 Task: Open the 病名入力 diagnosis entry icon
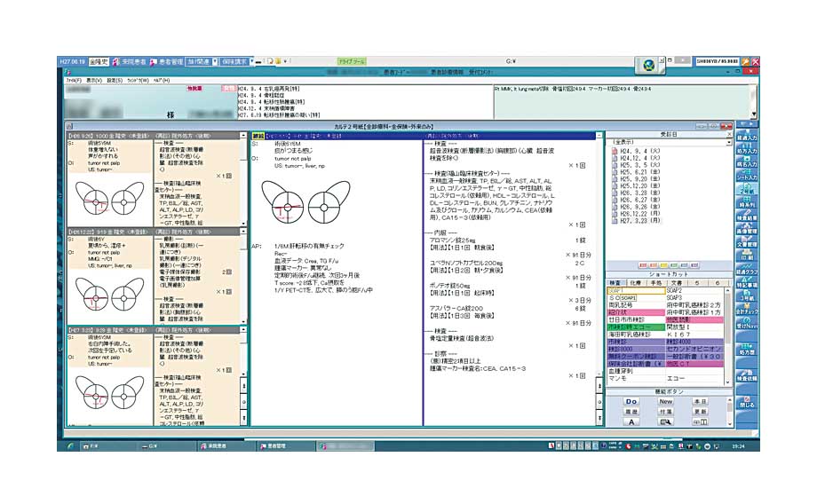click(x=747, y=162)
